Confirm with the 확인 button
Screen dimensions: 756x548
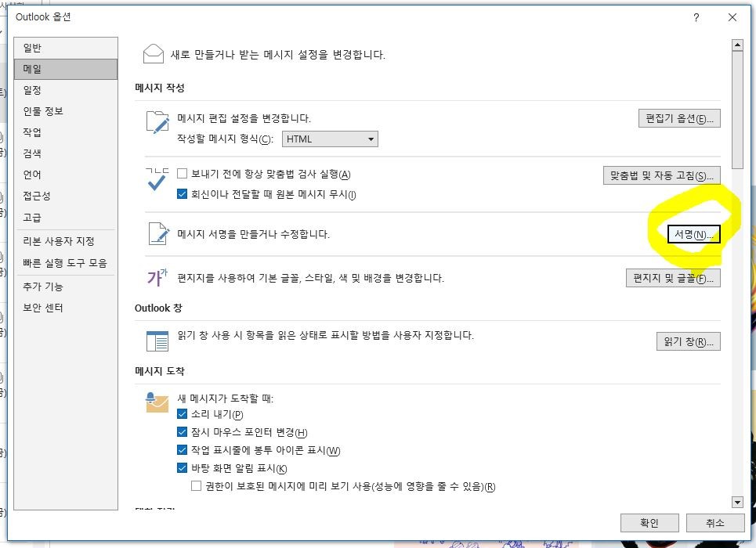tap(649, 523)
